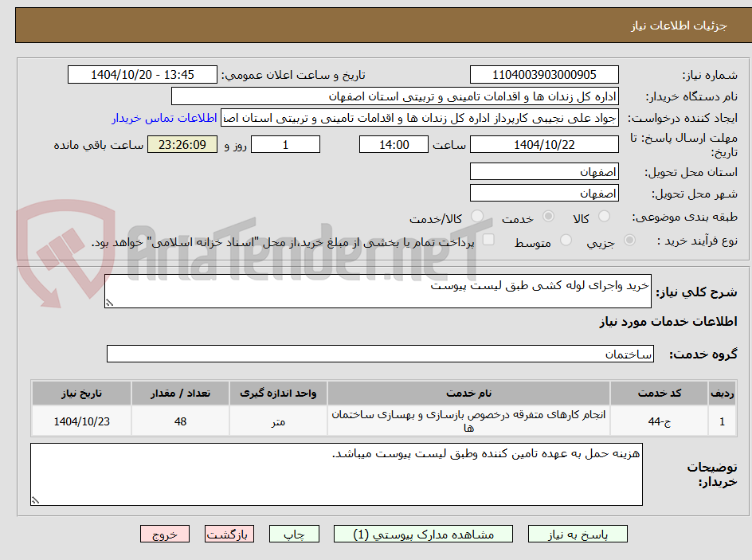Click the نام خدمت column header

468,394
